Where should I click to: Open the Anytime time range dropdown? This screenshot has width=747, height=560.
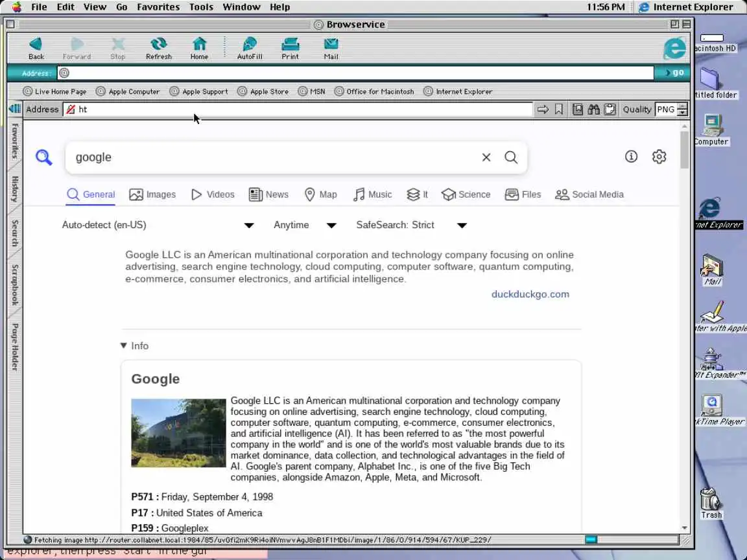tap(305, 225)
